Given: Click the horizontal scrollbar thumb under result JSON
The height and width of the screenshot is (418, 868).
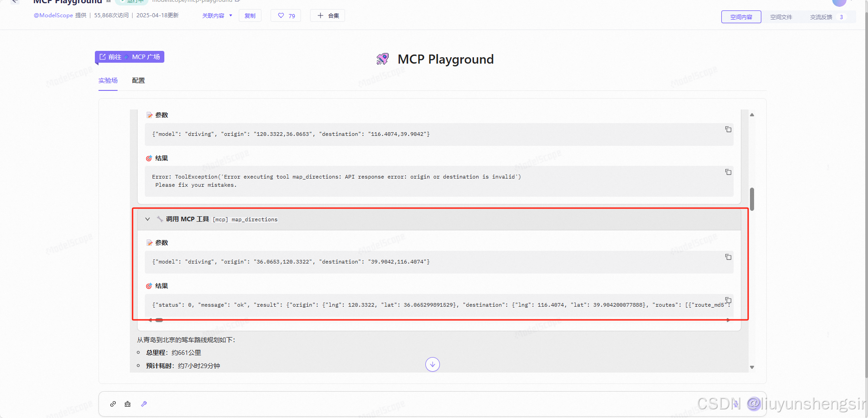Looking at the screenshot, I should pyautogui.click(x=159, y=320).
